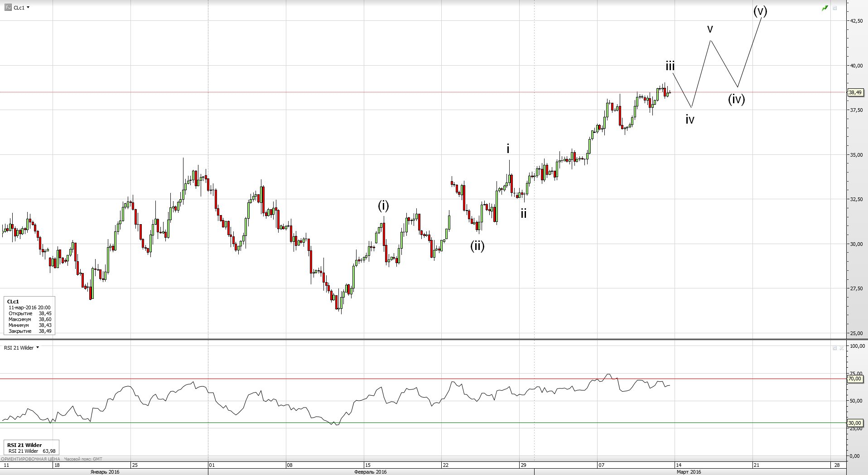Image resolution: width=868 pixels, height=475 pixels.
Task: Click the CLc1 OHLC data box
Action: [x=29, y=316]
